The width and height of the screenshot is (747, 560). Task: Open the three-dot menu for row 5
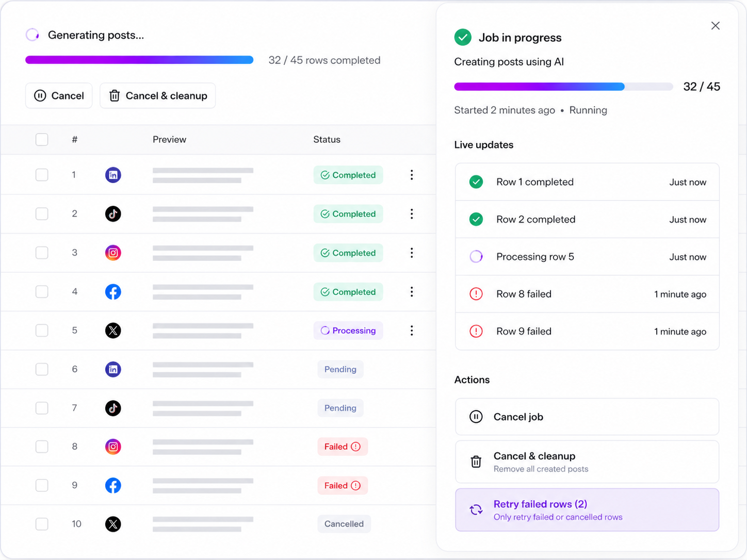click(412, 331)
